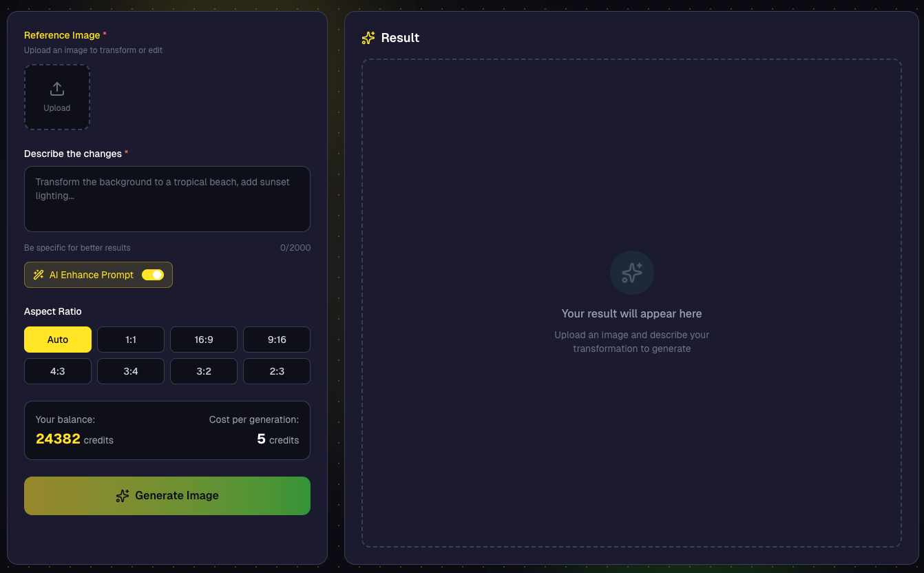Pick the 2:3 aspect ratio
The height and width of the screenshot is (573, 924).
click(276, 371)
